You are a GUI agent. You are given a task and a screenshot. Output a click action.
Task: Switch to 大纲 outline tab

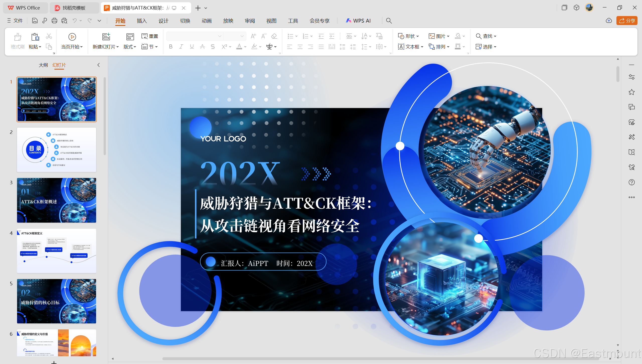(43, 65)
